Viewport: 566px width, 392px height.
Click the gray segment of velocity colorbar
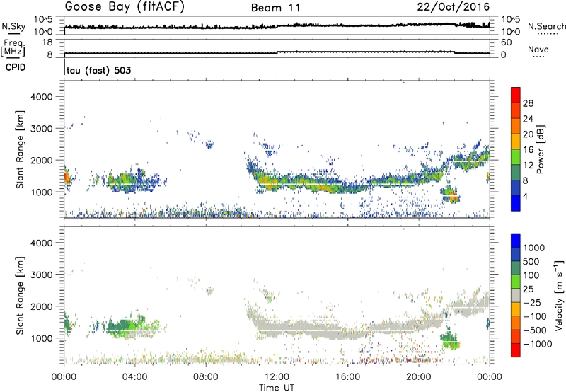click(x=516, y=295)
